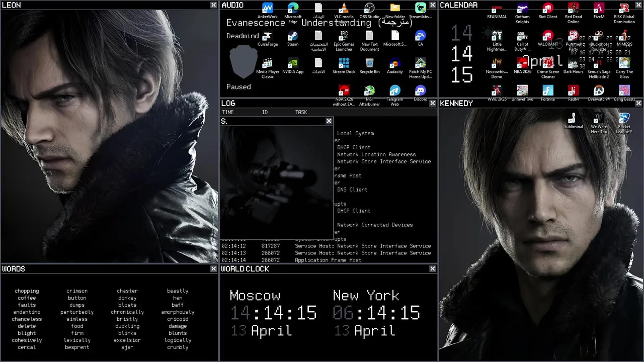Launch the WWE 2K26 icon

497,94
